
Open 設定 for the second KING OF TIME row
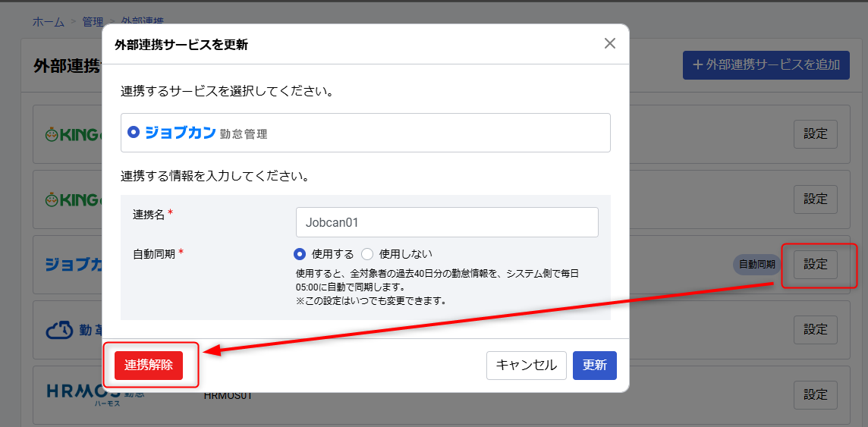tap(816, 199)
